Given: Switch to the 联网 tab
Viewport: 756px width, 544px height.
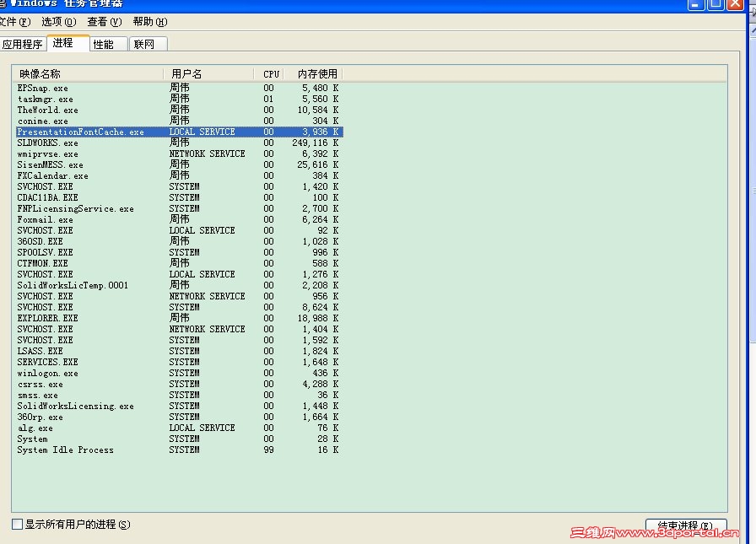Looking at the screenshot, I should pyautogui.click(x=143, y=43).
